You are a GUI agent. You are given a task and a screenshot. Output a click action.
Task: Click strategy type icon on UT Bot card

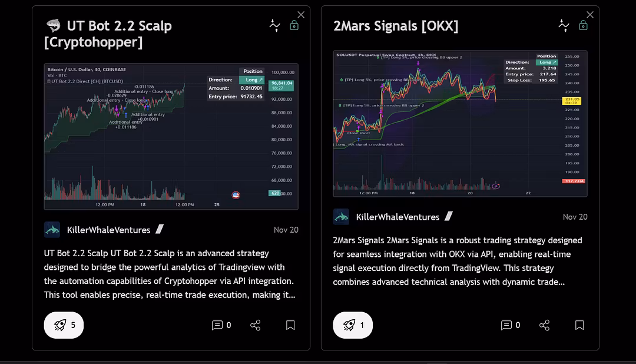pos(274,25)
